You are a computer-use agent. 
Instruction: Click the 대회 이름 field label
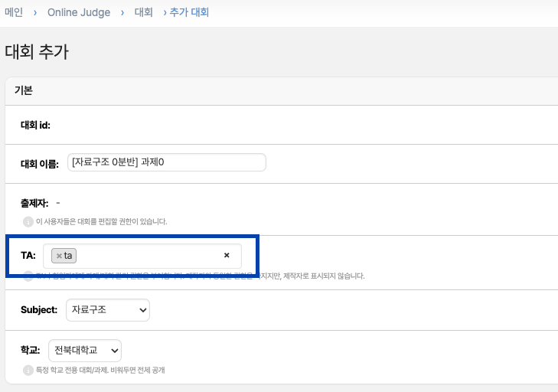pyautogui.click(x=40, y=163)
